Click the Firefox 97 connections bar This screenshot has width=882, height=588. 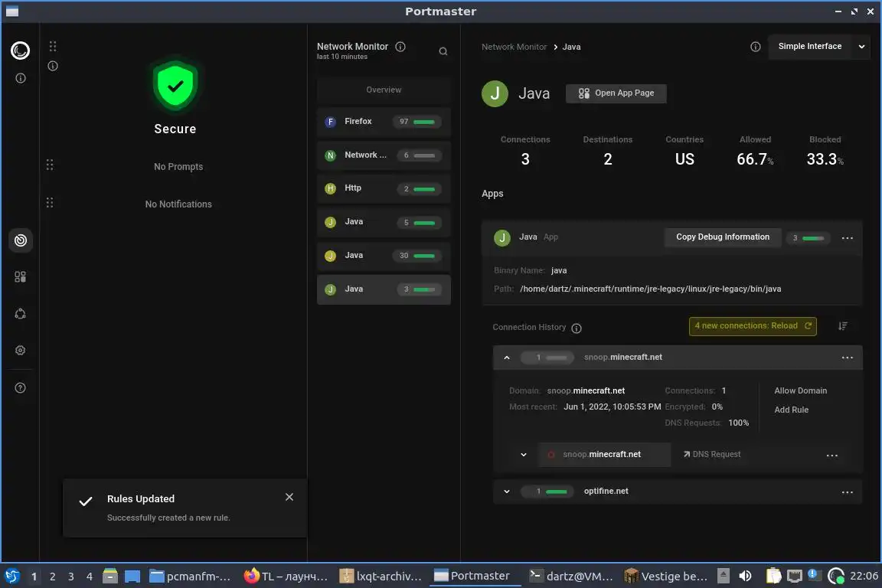tap(417, 122)
